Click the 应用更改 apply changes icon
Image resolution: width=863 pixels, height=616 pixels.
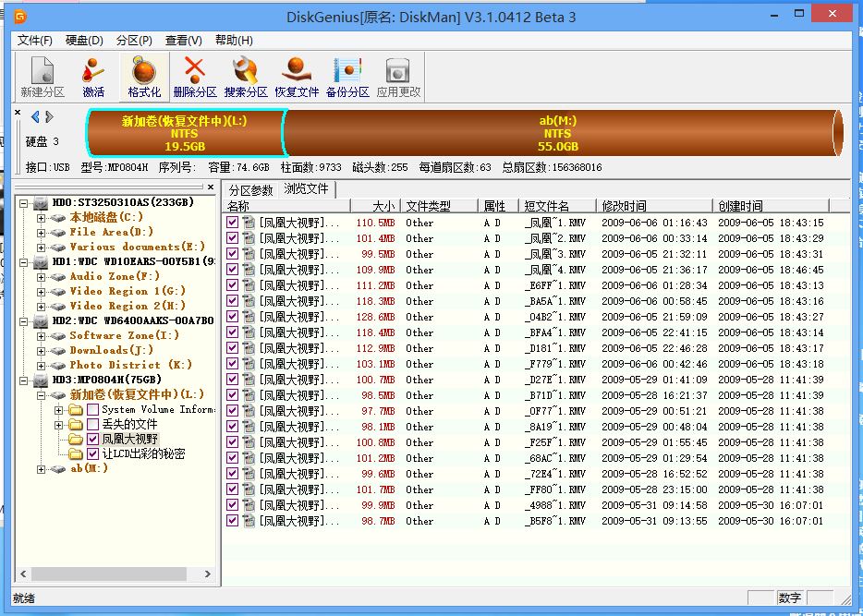(x=398, y=77)
